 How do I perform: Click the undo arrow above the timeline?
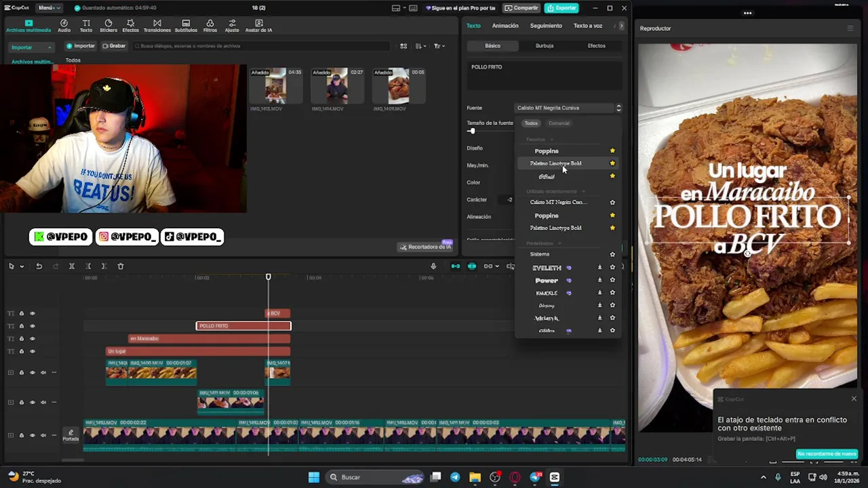click(x=39, y=266)
